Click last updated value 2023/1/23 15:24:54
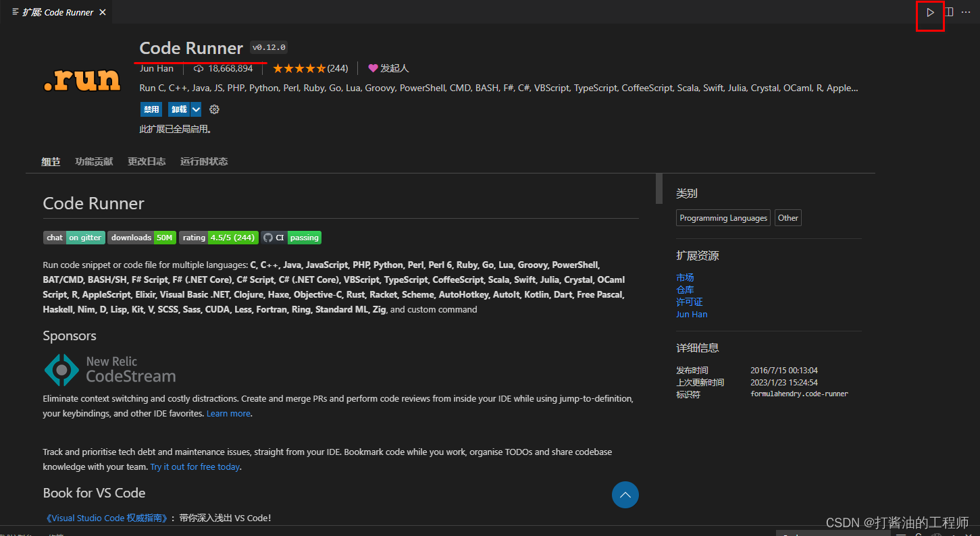980x536 pixels. [x=784, y=382]
